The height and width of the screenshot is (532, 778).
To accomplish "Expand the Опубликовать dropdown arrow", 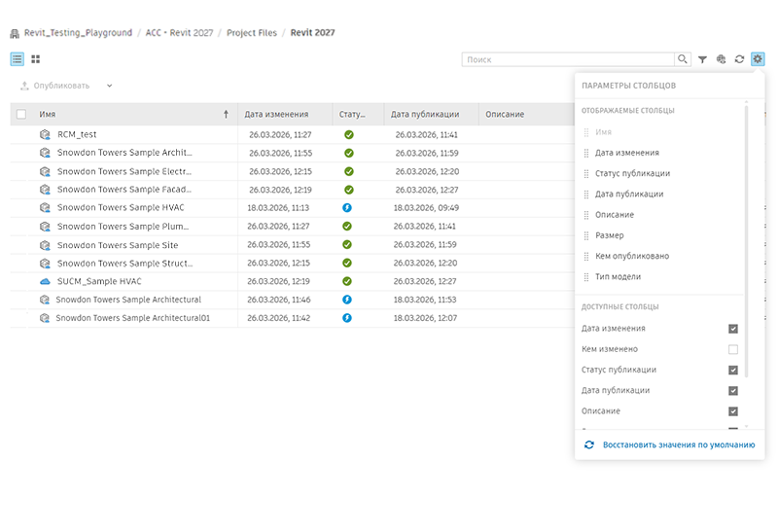I will (x=109, y=86).
